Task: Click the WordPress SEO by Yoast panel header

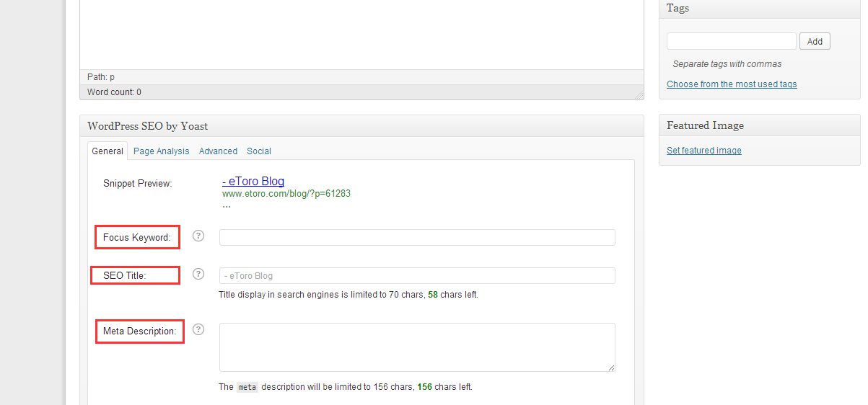Action: (x=361, y=125)
